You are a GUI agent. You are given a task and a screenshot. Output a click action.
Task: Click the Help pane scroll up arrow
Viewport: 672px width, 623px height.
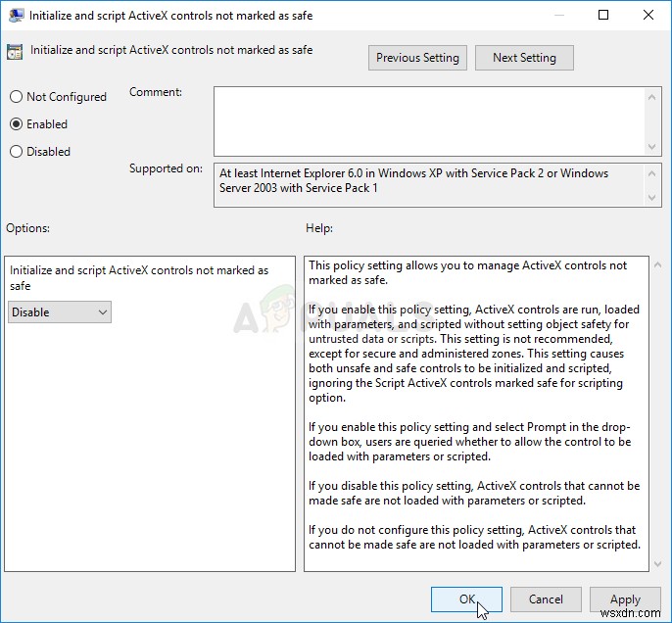click(x=658, y=265)
